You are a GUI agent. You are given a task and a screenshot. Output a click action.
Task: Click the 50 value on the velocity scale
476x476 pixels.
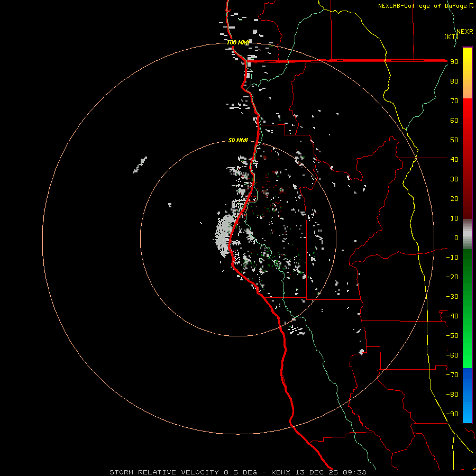(454, 140)
